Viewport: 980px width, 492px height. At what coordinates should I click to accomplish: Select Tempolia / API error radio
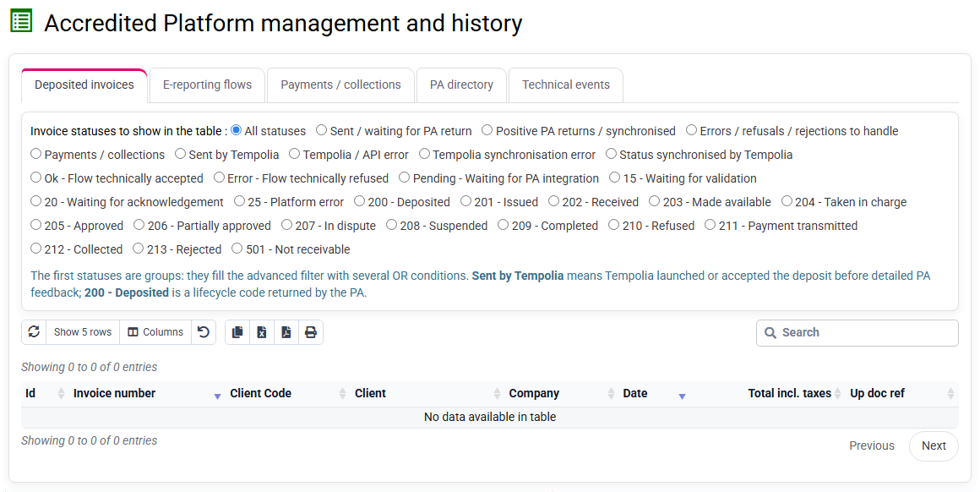[x=294, y=154]
